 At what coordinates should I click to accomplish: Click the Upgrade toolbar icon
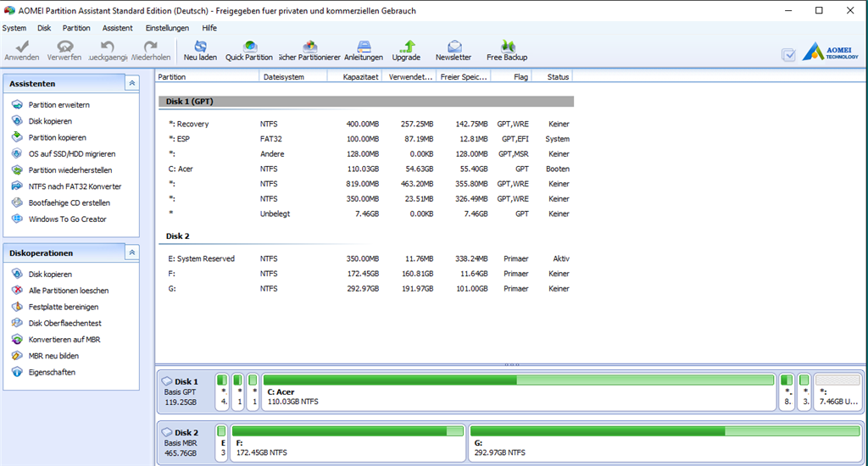tap(406, 50)
